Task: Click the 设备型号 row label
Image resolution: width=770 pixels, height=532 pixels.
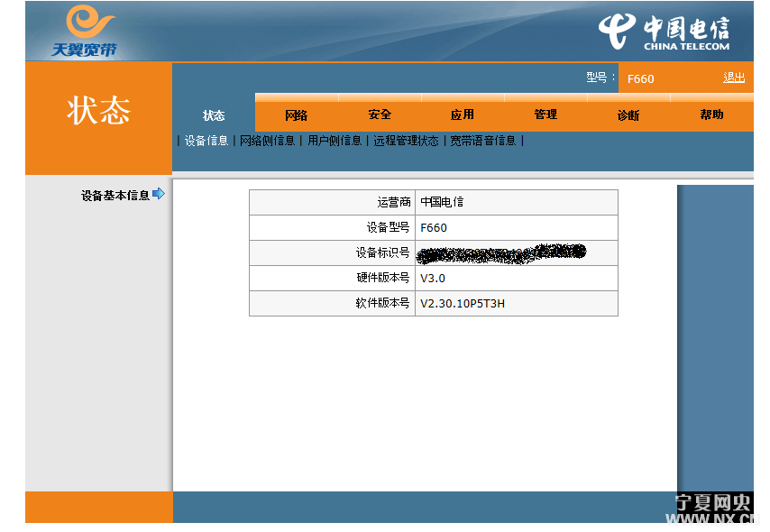Action: click(388, 227)
